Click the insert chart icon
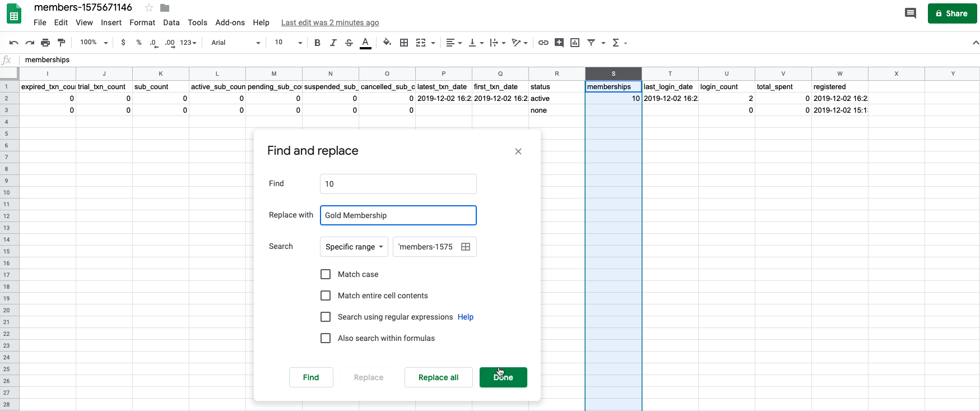Viewport: 980px width, 411px height. click(575, 43)
